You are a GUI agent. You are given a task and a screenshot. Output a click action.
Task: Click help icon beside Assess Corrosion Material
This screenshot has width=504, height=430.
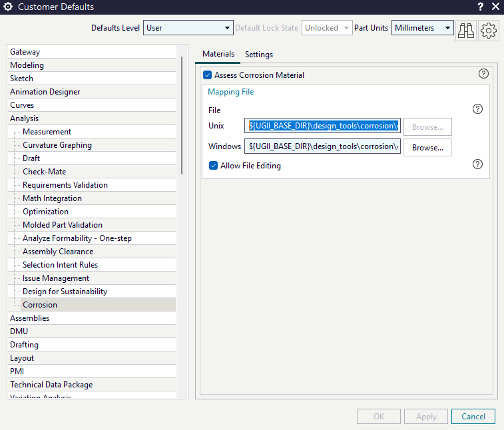(483, 74)
